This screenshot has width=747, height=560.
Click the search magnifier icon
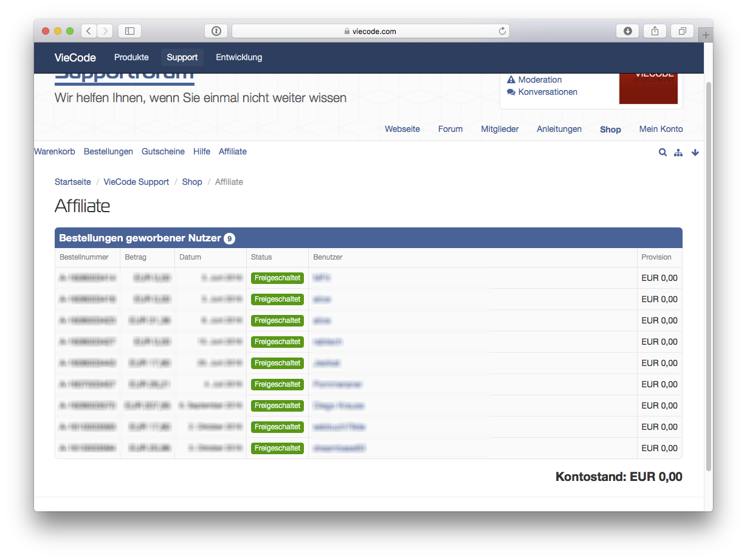point(663,153)
